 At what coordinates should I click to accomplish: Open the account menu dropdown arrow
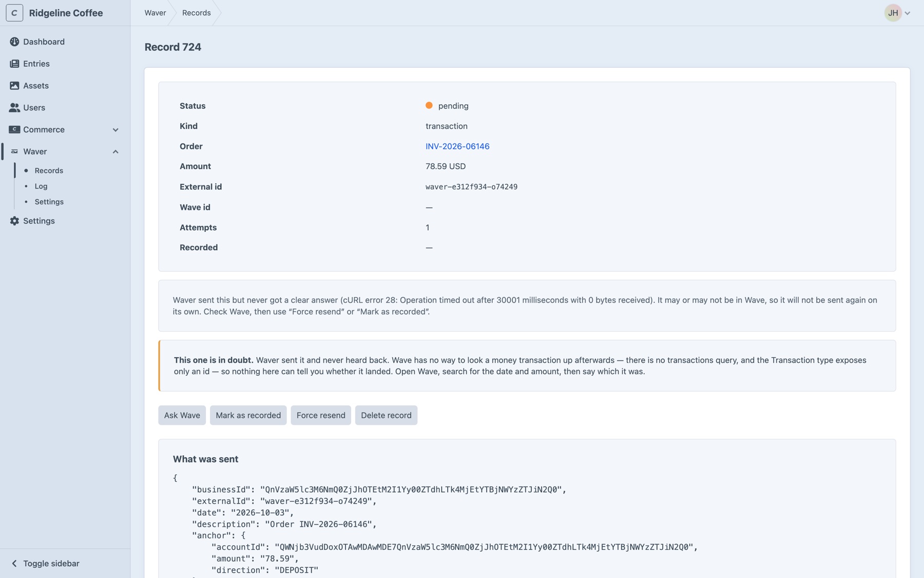point(908,13)
